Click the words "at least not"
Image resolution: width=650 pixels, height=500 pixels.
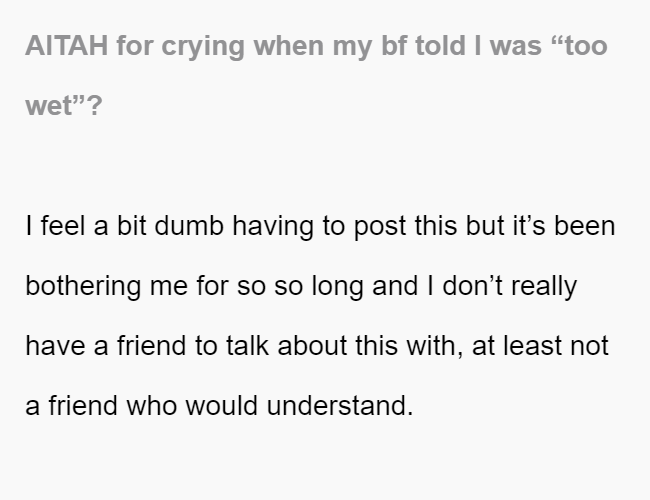coord(540,346)
